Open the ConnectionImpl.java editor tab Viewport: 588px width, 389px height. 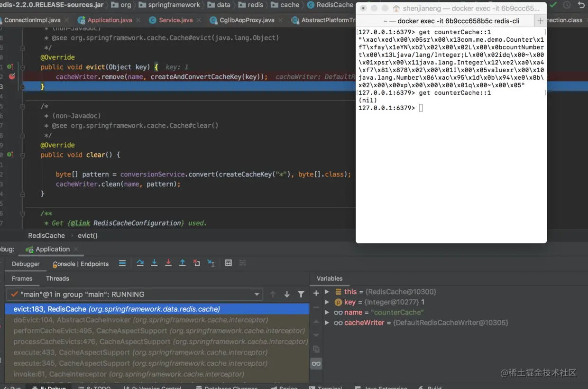coord(32,20)
